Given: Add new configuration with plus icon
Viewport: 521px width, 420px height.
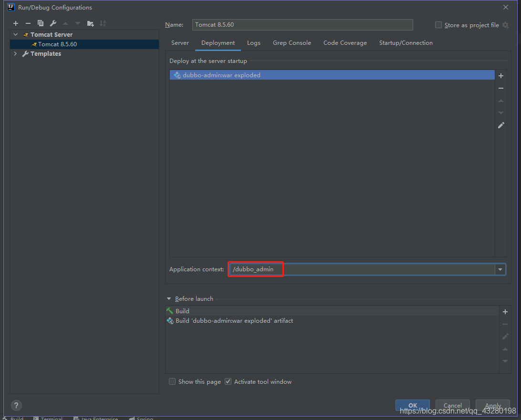Looking at the screenshot, I should (x=16, y=23).
